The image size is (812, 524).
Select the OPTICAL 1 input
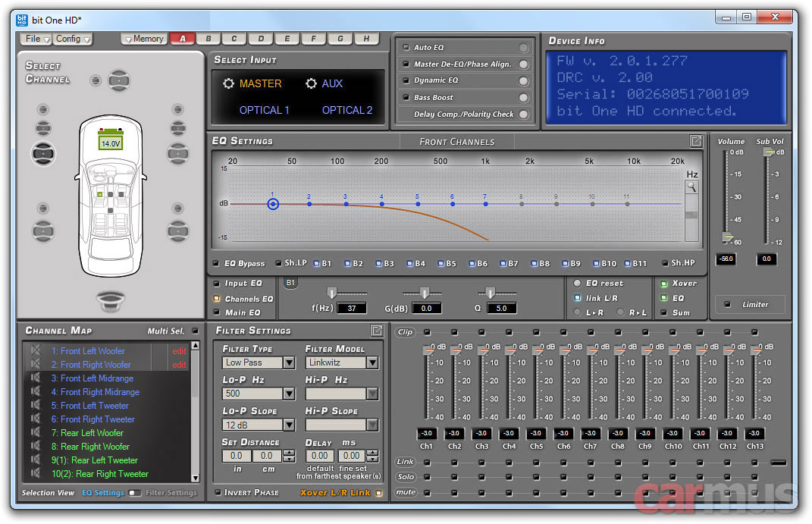[x=264, y=110]
